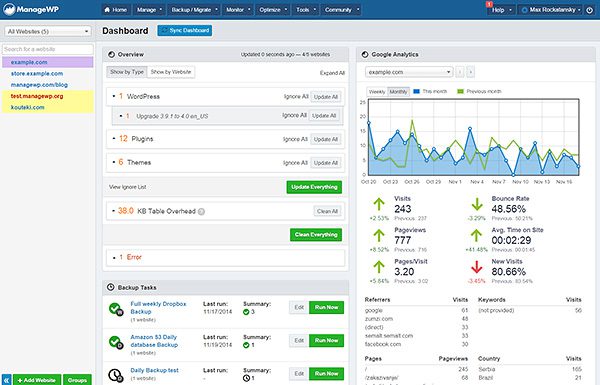Click the Update Everything button
Screen dimensions: 600x385
(314, 187)
